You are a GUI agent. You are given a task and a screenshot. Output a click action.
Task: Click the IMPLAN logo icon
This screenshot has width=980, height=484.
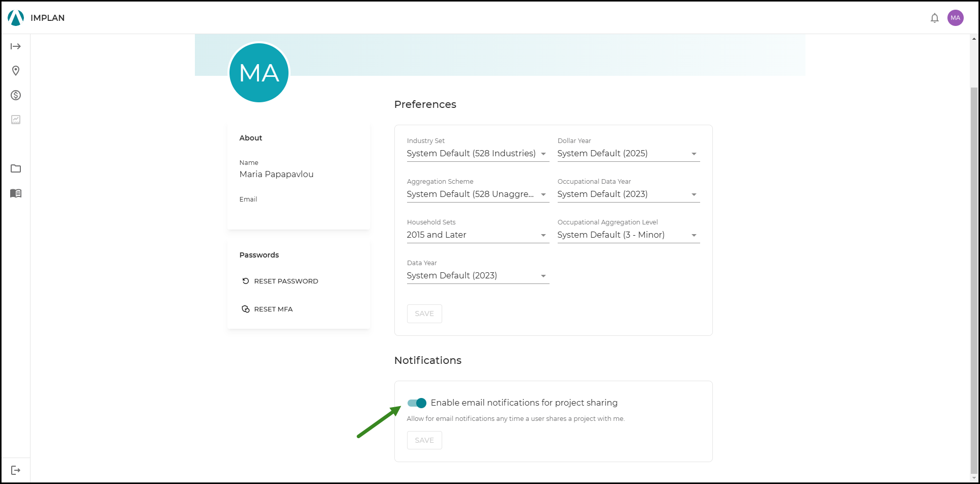click(x=16, y=18)
